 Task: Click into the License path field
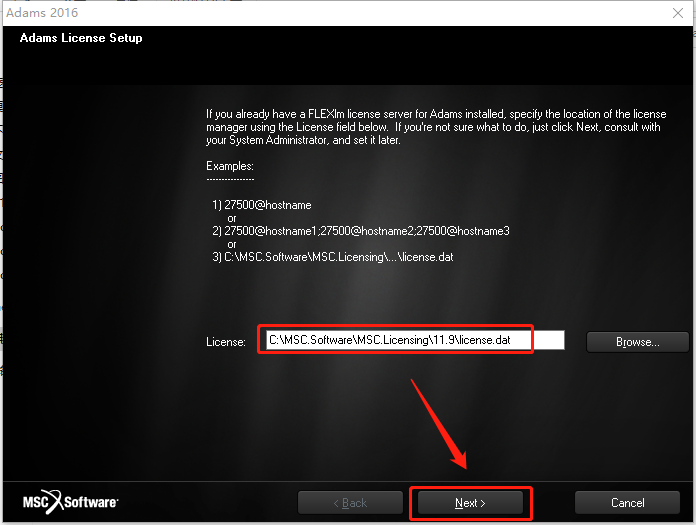coord(415,340)
